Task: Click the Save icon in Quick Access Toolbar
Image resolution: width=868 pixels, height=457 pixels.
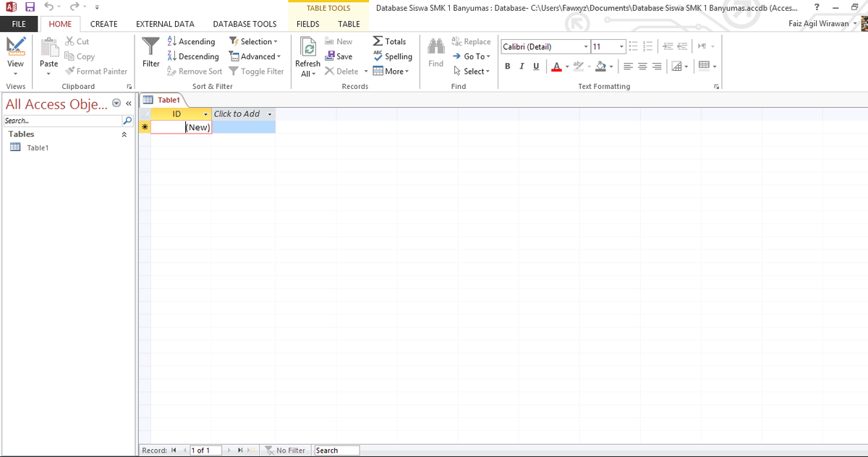Action: [x=30, y=7]
